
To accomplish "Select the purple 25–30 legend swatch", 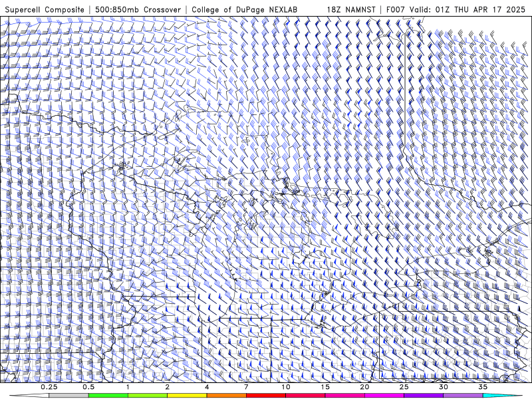I will click(x=424, y=396).
